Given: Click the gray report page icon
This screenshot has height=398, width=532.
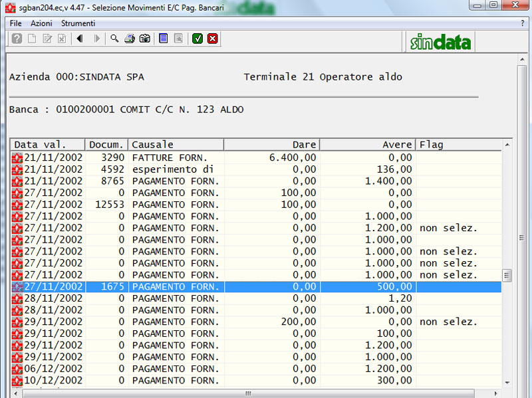Looking at the screenshot, I should pos(178,39).
